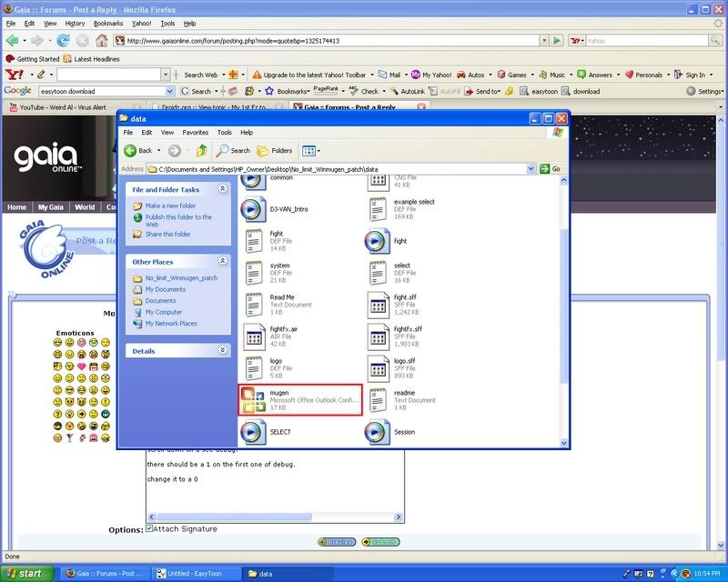Click the Explorer vertical scrollbar thumb
This screenshot has height=582, width=728.
point(563,306)
